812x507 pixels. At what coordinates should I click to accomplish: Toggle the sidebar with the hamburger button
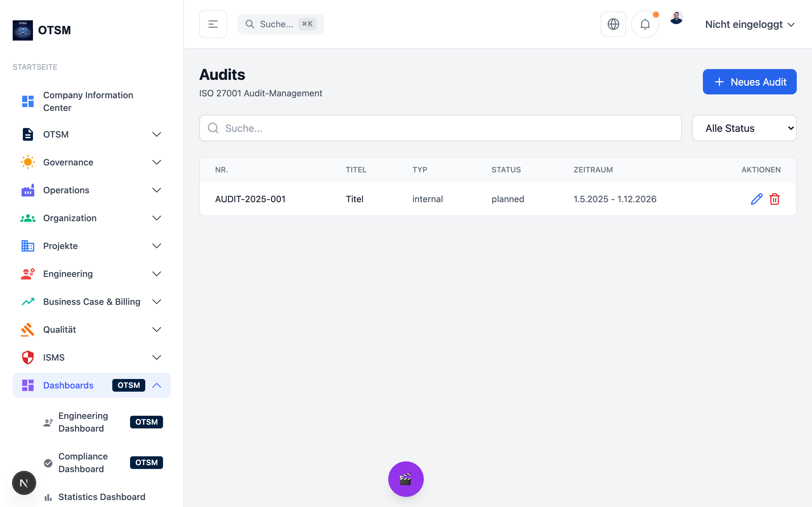pyautogui.click(x=213, y=24)
